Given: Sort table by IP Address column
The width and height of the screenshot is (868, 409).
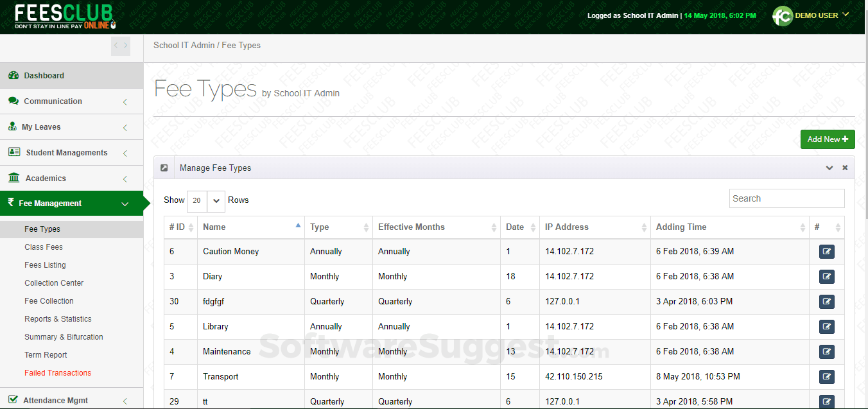Looking at the screenshot, I should tap(595, 227).
